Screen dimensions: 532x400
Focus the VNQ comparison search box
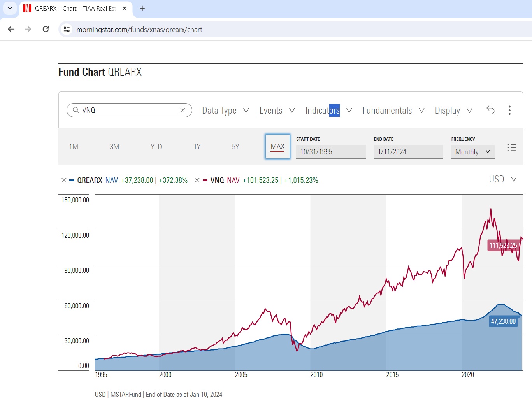(x=129, y=110)
